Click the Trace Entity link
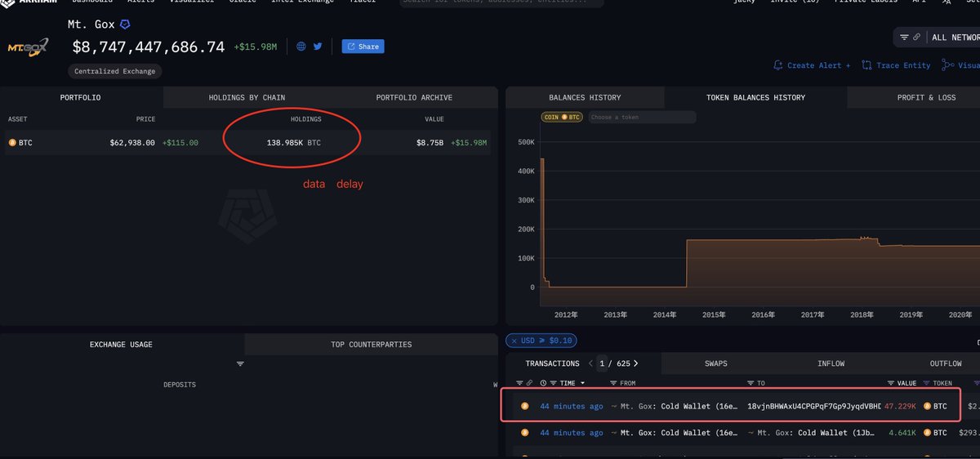This screenshot has width=980, height=459. pyautogui.click(x=896, y=65)
